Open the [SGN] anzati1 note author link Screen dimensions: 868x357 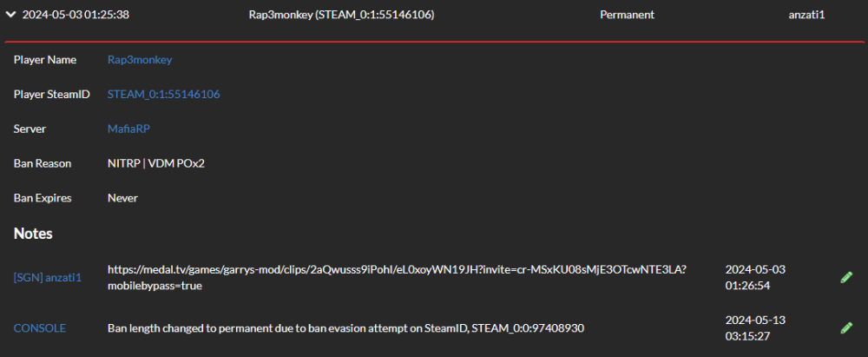[x=48, y=277]
